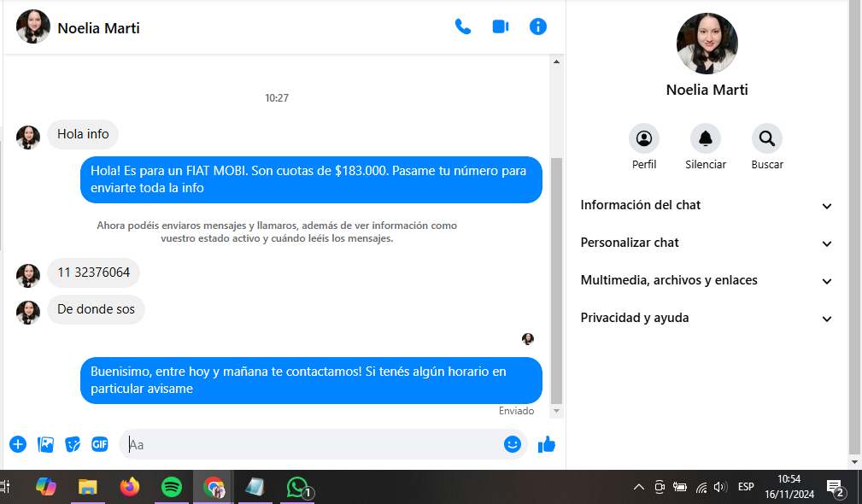Open the emoji picker in message box

click(x=513, y=444)
